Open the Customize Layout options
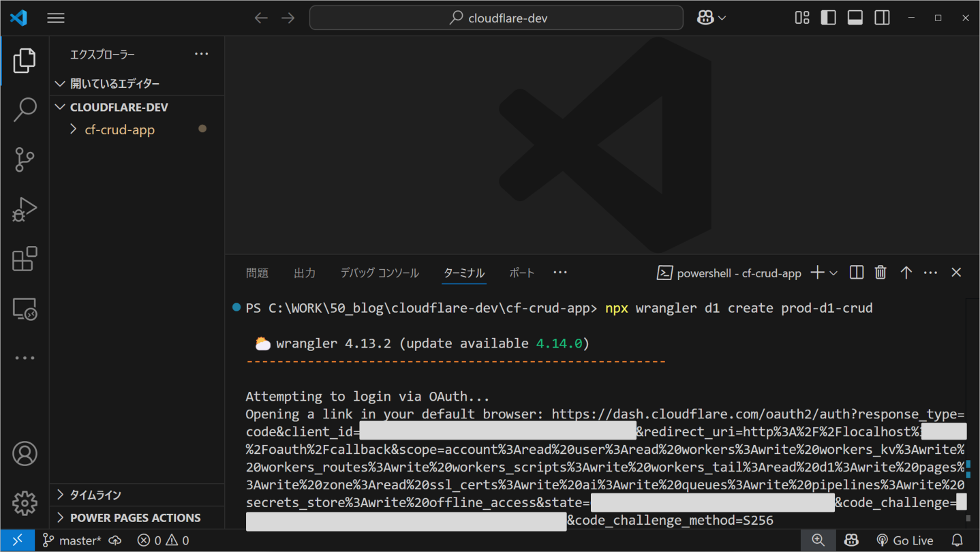The width and height of the screenshot is (980, 552). pyautogui.click(x=802, y=18)
